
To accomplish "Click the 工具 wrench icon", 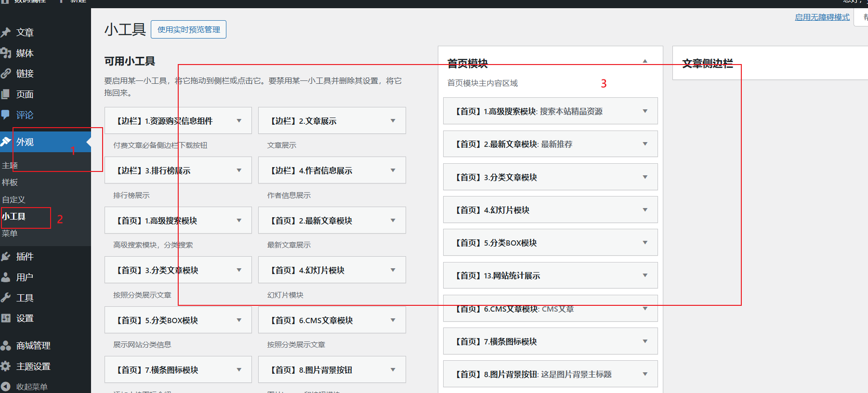I will pyautogui.click(x=6, y=298).
